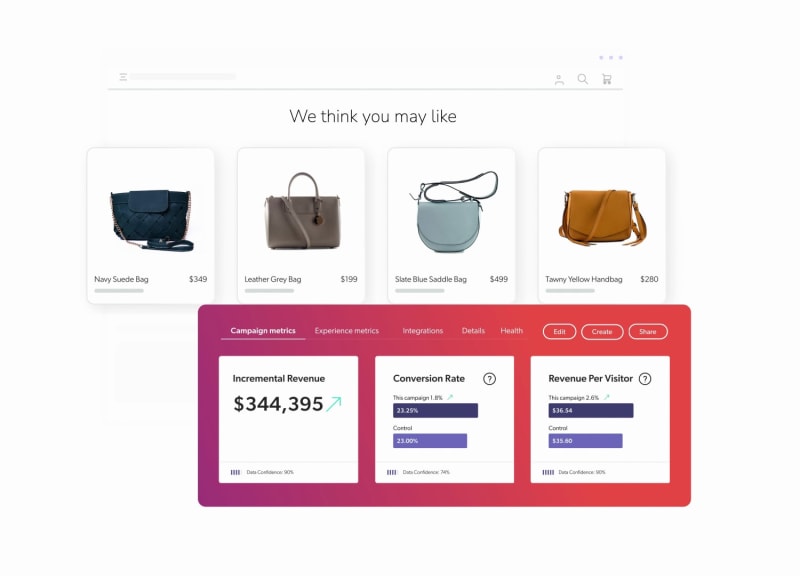Go to the Details tab
Viewport: 800px width, 576px height.
point(473,331)
